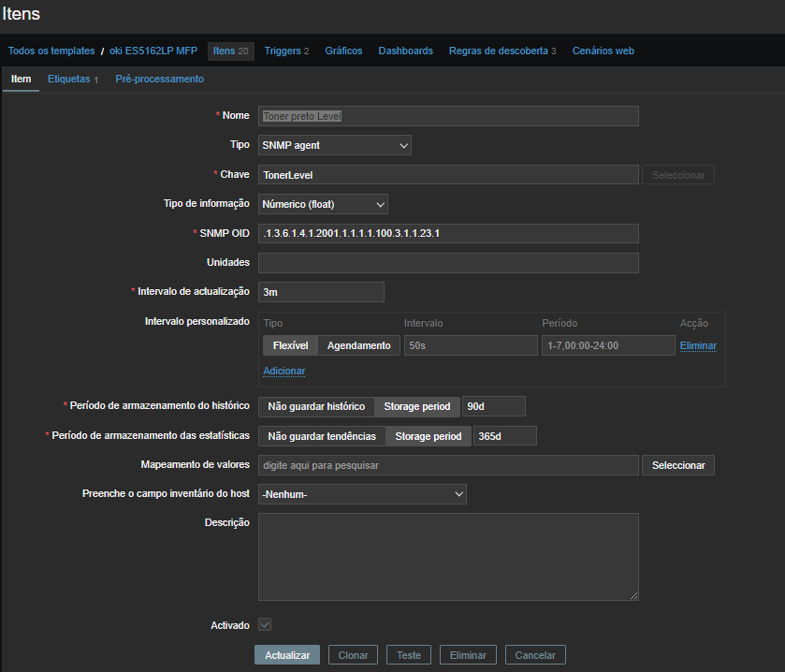
Task: Click the Eliminar link in the interval row
Action: click(x=698, y=345)
